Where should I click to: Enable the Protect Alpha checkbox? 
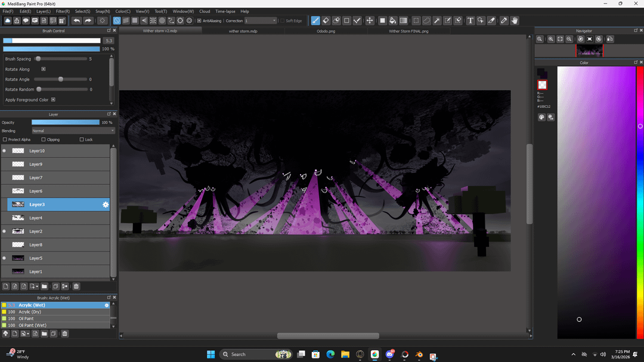[x=5, y=140]
